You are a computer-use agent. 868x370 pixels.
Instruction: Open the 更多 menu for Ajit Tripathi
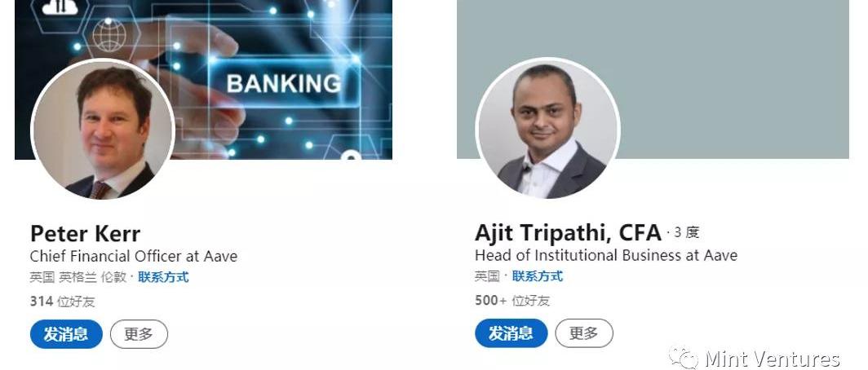coord(584,333)
